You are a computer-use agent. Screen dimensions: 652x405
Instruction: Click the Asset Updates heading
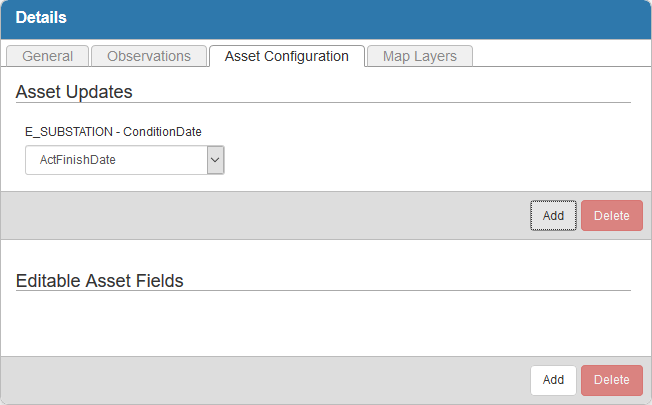coord(74,92)
